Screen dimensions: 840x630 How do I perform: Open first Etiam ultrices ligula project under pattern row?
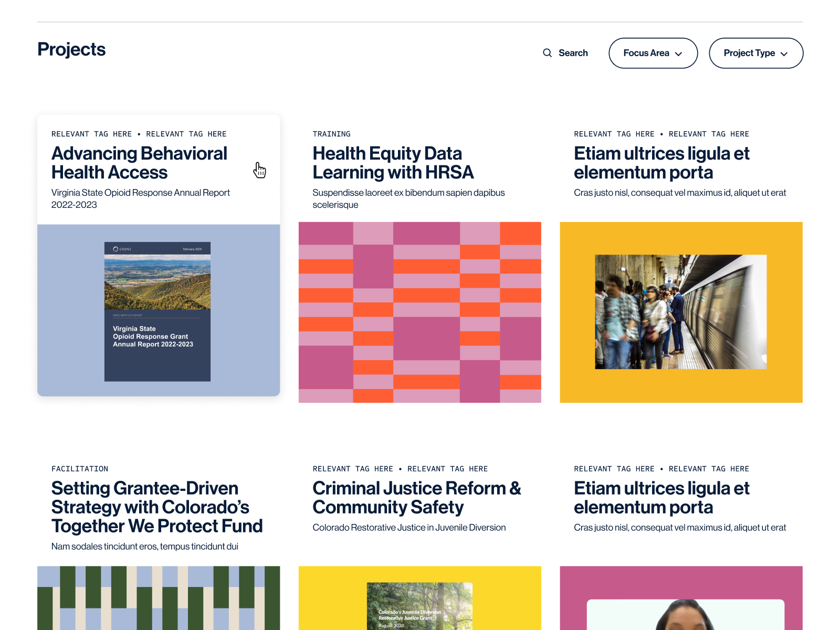tap(661, 163)
